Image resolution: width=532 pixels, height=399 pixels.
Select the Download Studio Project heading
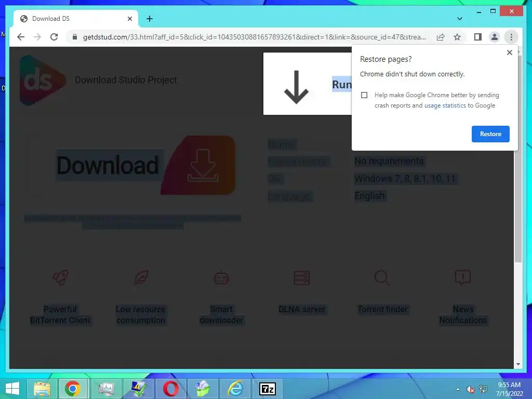126,79
